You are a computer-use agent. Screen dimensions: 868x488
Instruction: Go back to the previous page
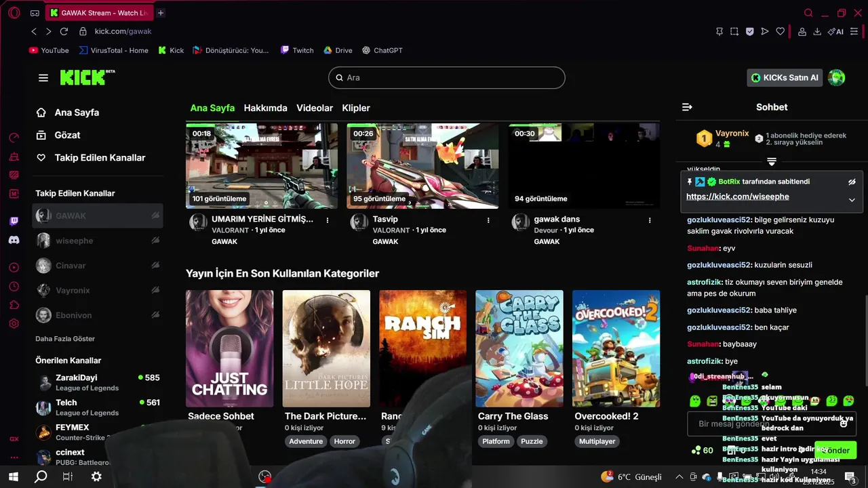point(34,31)
